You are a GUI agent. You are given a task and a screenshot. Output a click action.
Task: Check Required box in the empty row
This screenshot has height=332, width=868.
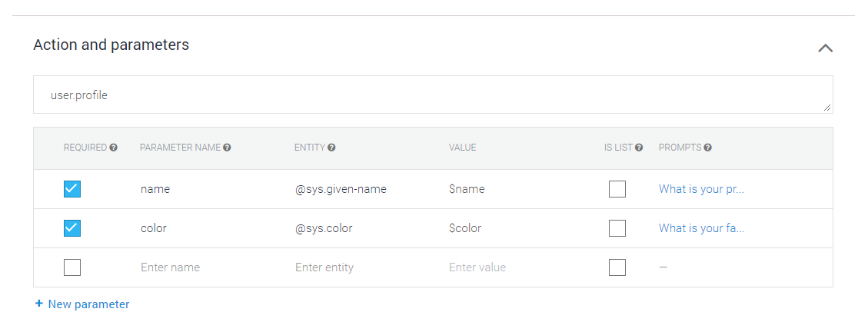[72, 267]
